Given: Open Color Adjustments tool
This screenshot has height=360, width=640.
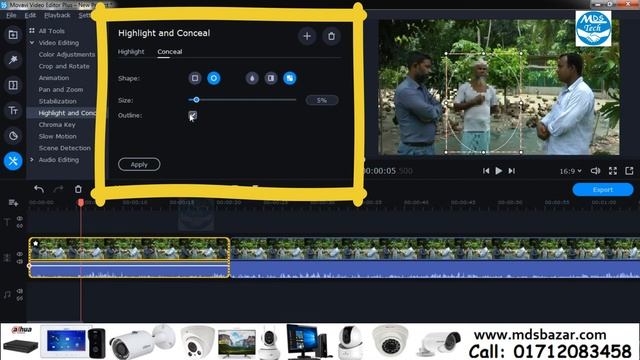Looking at the screenshot, I should 67,54.
